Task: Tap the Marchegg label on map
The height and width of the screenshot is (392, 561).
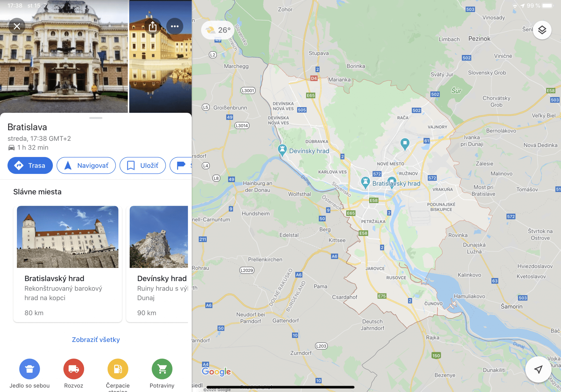Action: point(236,66)
